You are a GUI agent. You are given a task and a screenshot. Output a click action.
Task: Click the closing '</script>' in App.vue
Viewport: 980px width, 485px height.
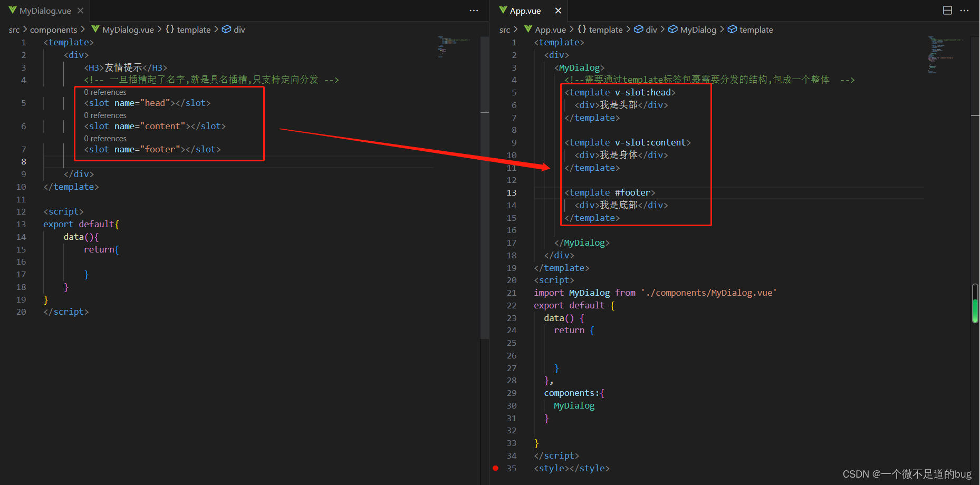(556, 456)
